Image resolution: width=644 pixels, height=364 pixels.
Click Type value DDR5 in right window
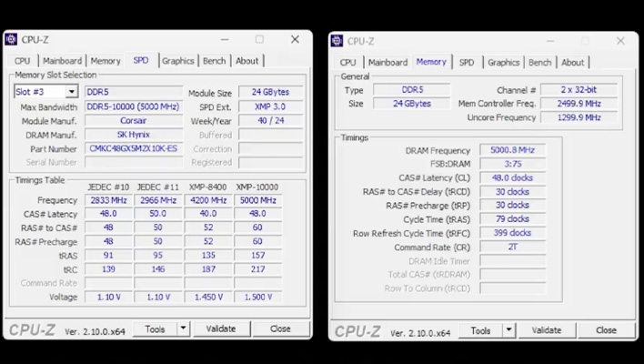(x=412, y=89)
